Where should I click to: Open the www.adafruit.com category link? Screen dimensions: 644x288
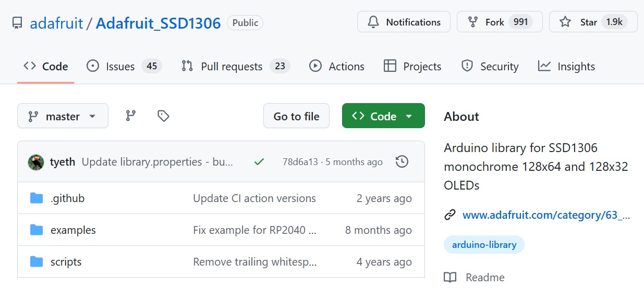pos(545,215)
